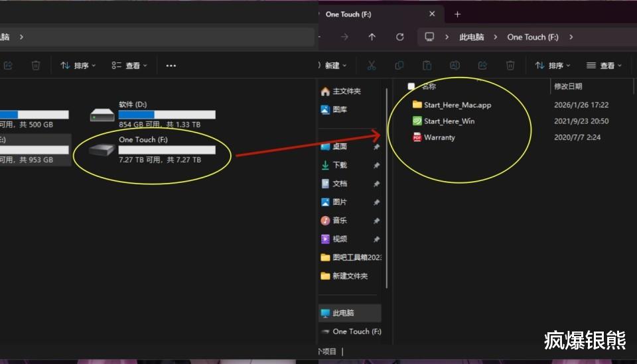Switch to the One Touch (F:) tab

348,14
